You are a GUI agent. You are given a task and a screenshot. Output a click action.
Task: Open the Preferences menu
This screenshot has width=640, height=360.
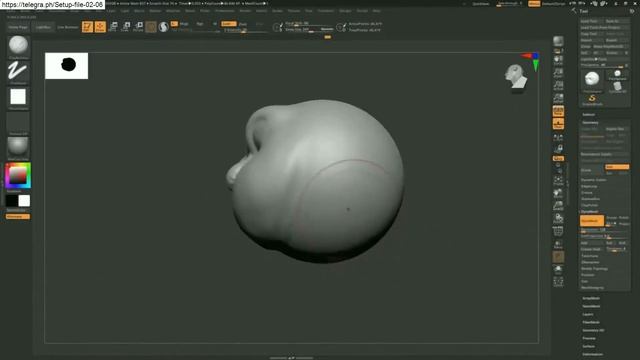pos(224,11)
